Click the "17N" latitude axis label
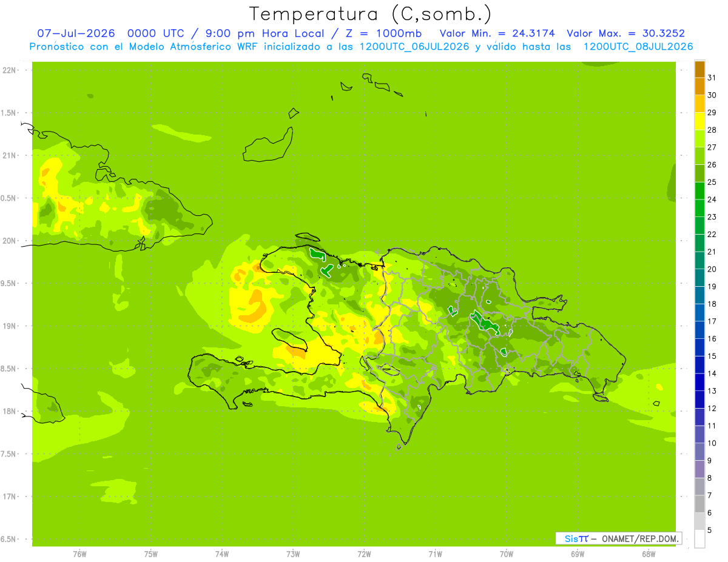 coord(10,497)
